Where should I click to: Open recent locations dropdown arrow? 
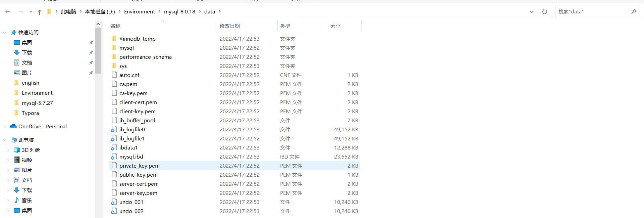[x=31, y=12]
